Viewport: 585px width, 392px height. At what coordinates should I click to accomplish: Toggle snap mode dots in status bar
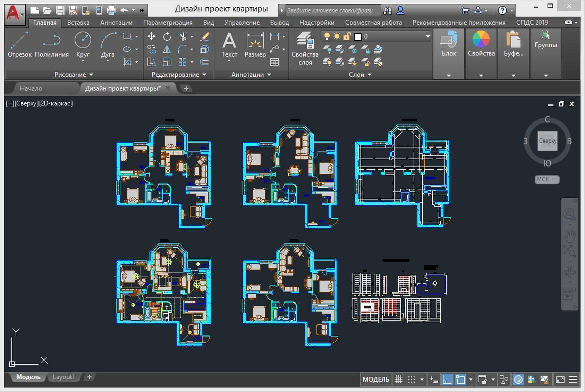pos(411,380)
